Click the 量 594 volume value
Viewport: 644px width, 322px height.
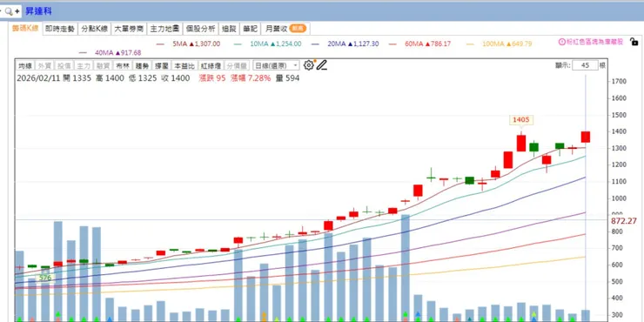pyautogui.click(x=287, y=78)
